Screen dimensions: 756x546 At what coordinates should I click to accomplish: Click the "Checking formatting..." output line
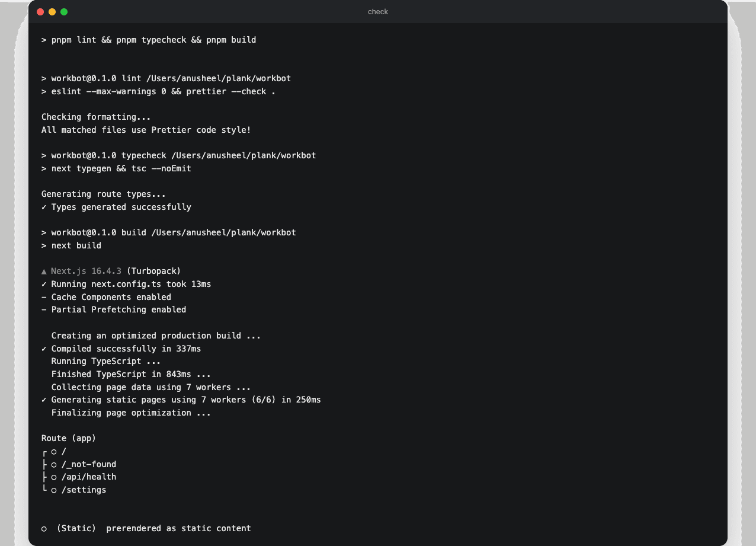[x=96, y=117]
